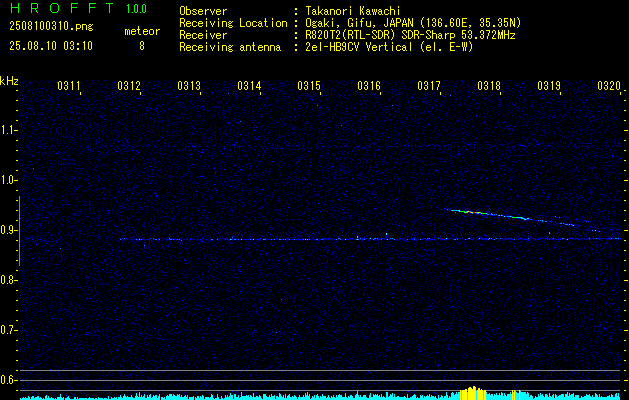629x400 pixels.
Task: Click the observer name Takanori Kawachi
Action: [353, 11]
